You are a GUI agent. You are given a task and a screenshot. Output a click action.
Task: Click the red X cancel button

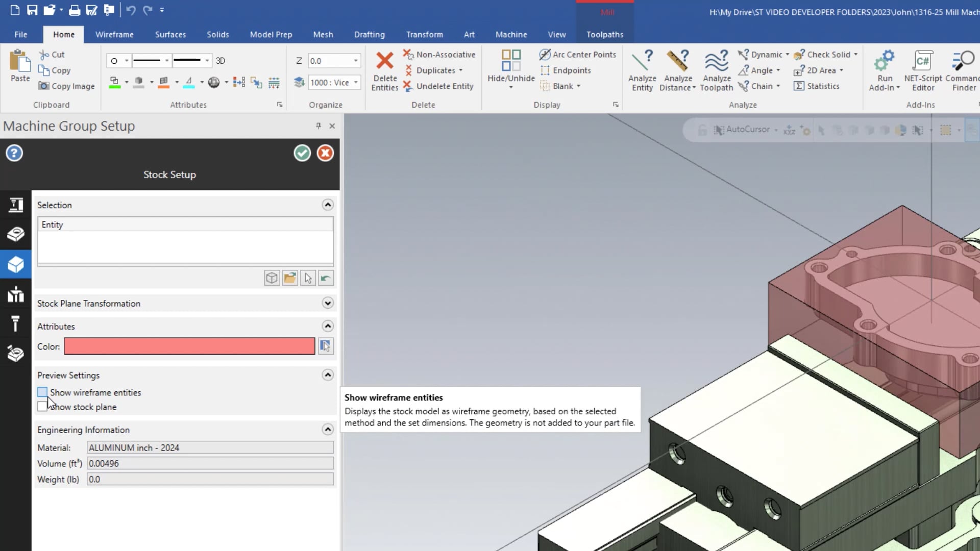(326, 154)
